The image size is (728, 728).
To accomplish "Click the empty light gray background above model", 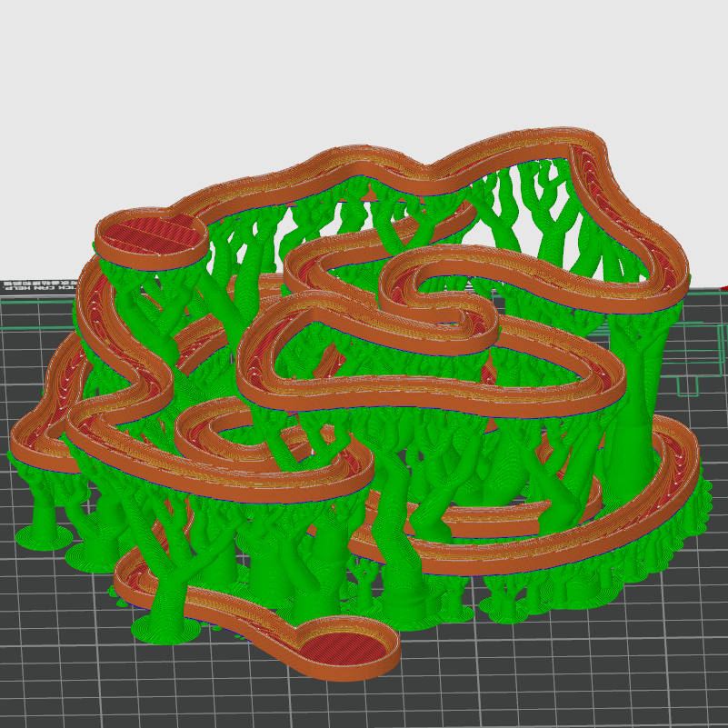I will [x=364, y=73].
